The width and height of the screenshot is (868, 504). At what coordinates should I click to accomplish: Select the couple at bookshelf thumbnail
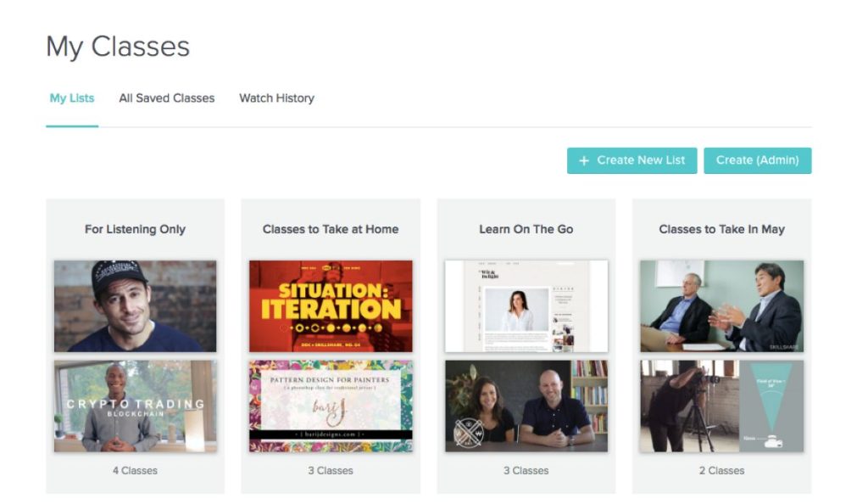pos(526,404)
